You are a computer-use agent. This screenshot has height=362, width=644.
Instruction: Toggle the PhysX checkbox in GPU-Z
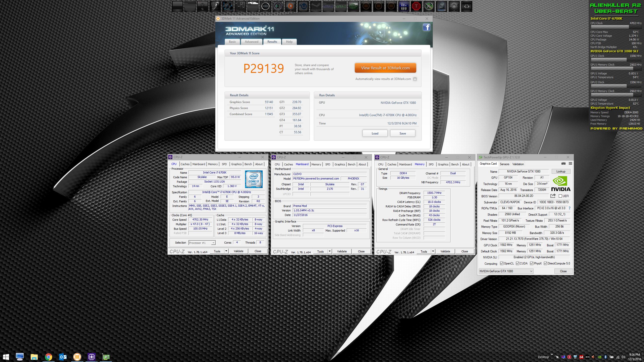[532, 263]
